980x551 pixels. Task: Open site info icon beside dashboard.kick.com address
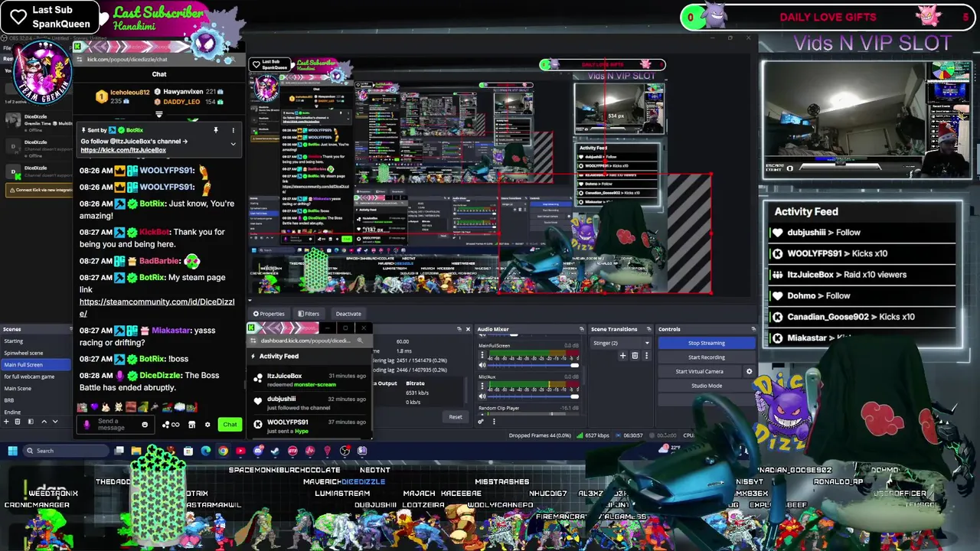[253, 341]
